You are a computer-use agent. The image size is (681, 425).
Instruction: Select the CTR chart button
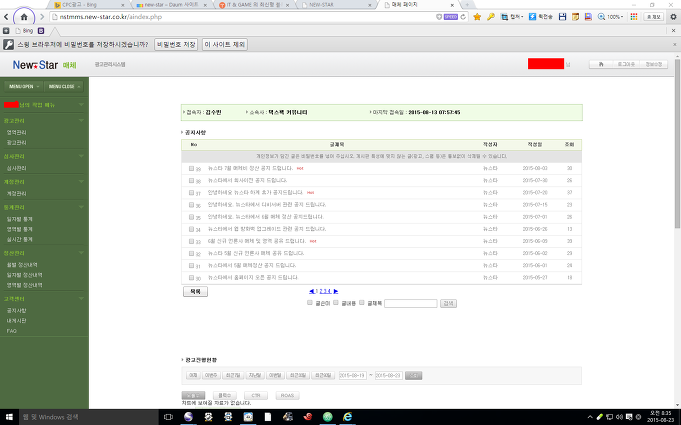[x=256, y=395]
